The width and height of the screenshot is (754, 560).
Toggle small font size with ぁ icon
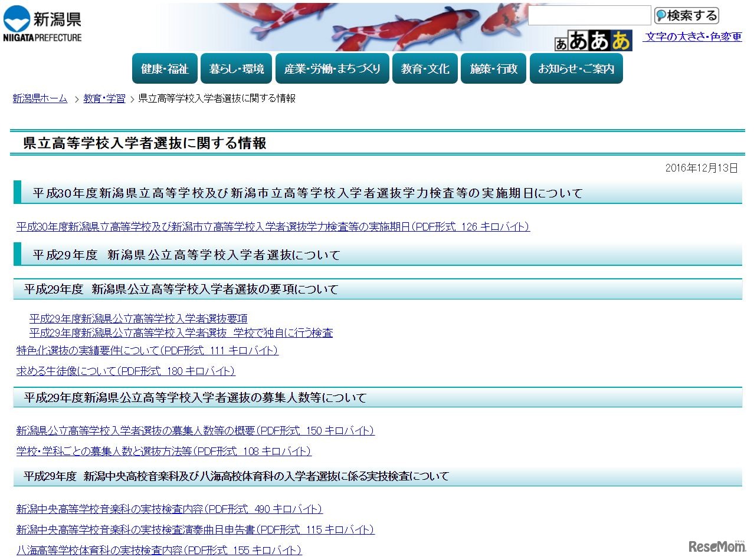click(562, 44)
